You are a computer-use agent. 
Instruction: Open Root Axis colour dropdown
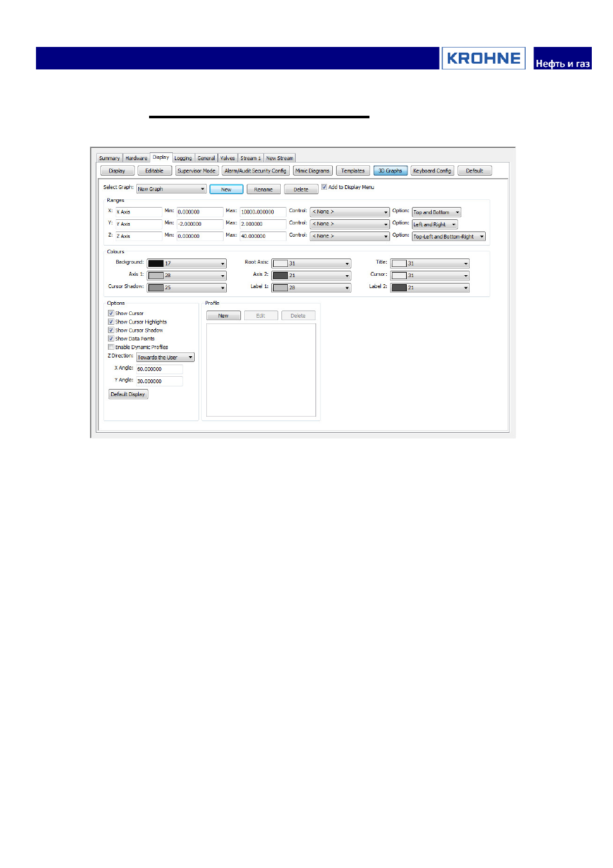click(311, 264)
